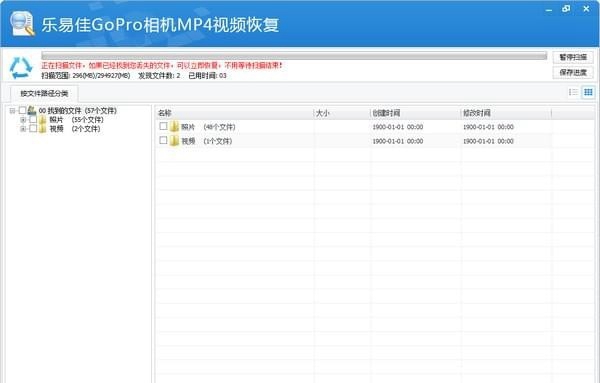Collapse the 00 找到的文件 root node

[12, 111]
